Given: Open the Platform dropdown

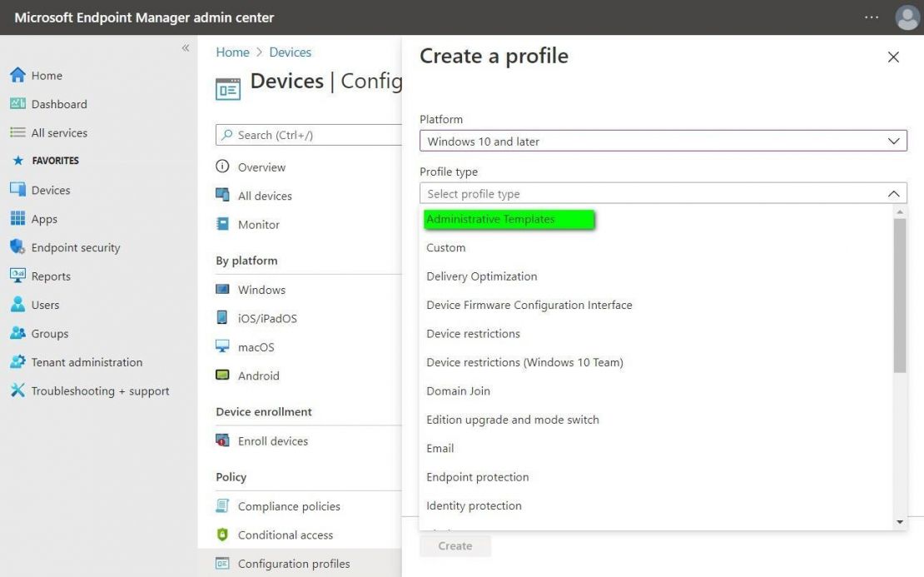Looking at the screenshot, I should point(662,141).
